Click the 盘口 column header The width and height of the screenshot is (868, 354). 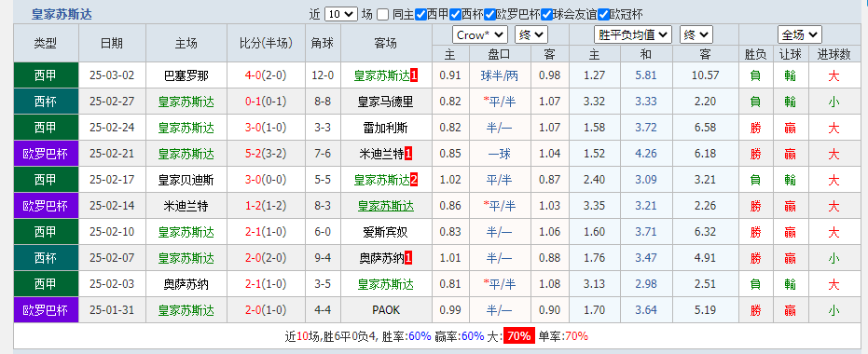tap(500, 54)
